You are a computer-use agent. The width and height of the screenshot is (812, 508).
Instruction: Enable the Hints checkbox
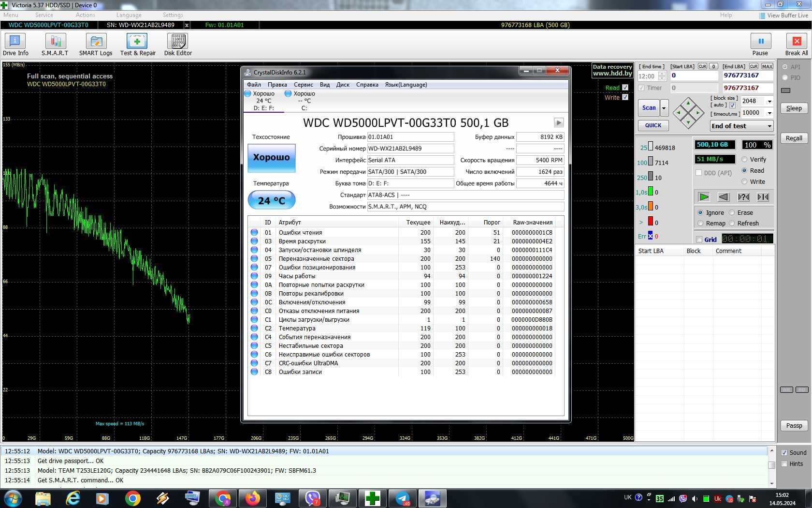click(x=784, y=464)
